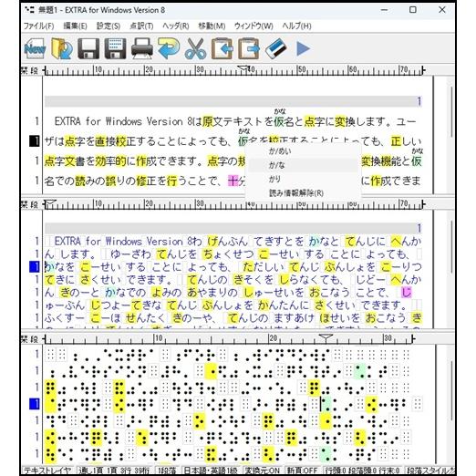Click ちょくせつ in the kana pane
Viewport: 476px width, 476px height.
coord(228,254)
